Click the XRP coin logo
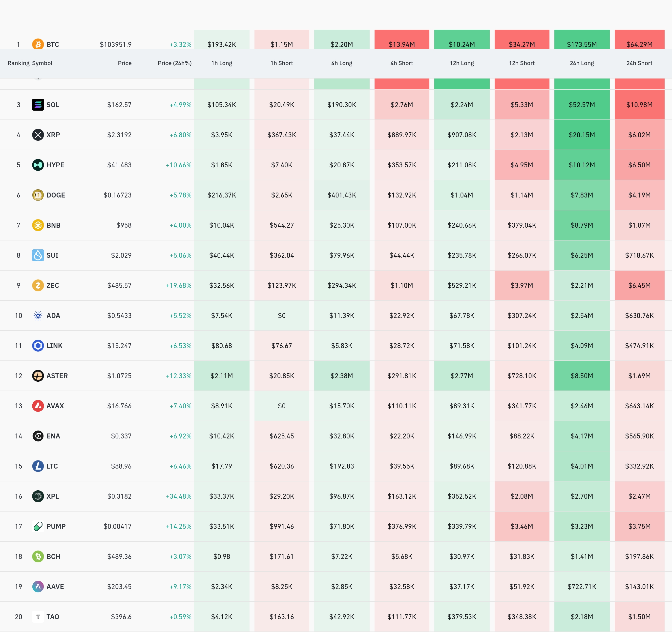672x632 pixels. tap(38, 135)
